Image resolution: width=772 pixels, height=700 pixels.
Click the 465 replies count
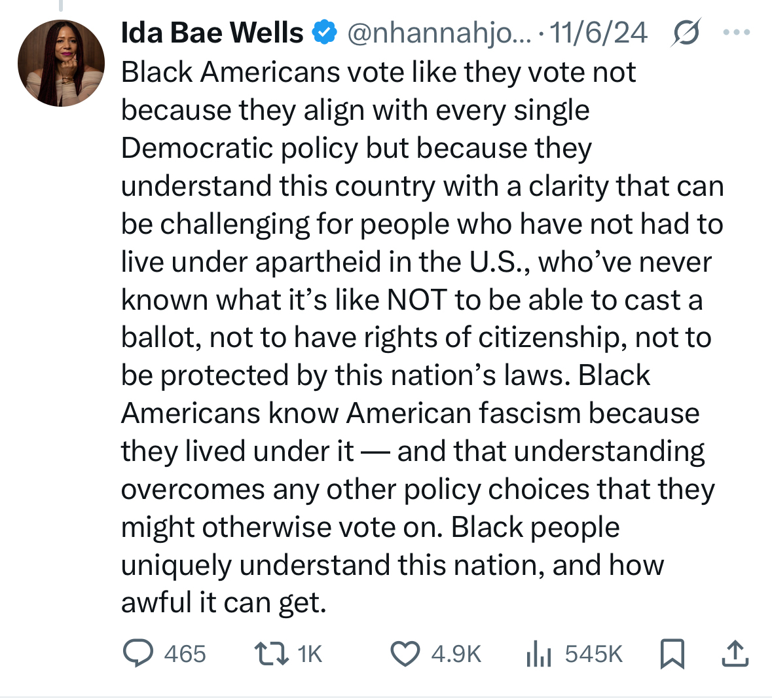coord(185,654)
